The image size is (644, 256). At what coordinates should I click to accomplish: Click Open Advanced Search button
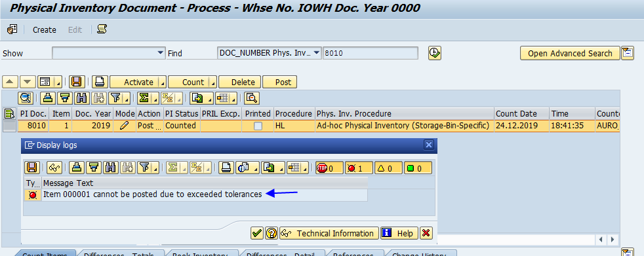(570, 53)
